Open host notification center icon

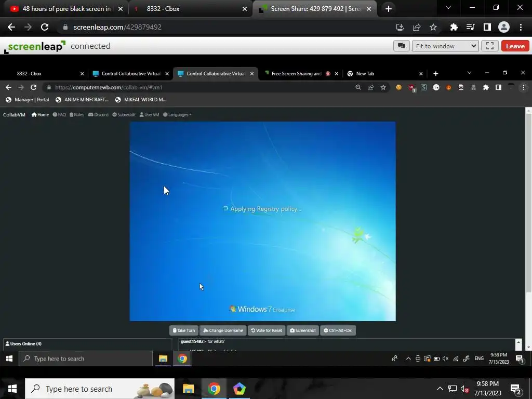[515, 389]
